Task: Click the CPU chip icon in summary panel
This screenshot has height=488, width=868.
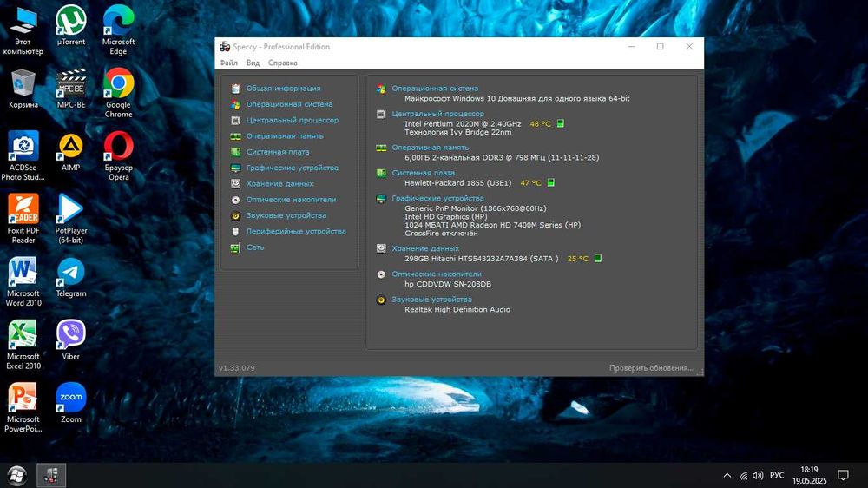Action: point(381,114)
